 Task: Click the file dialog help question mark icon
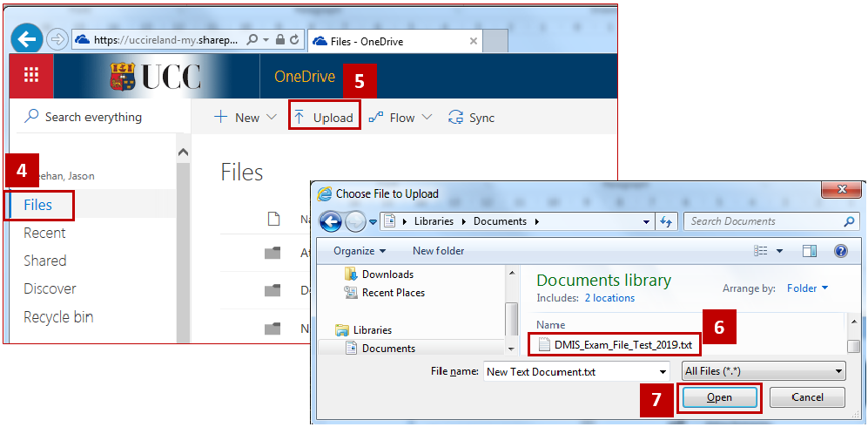pyautogui.click(x=840, y=251)
